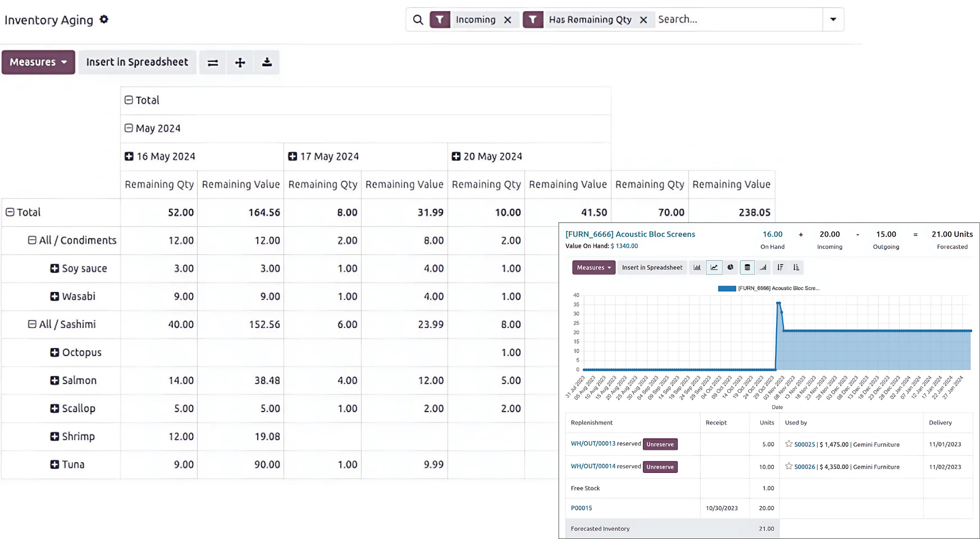This screenshot has height=539, width=980.
Task: Unreserve the WH/OUT/00013 delivery
Action: [660, 444]
